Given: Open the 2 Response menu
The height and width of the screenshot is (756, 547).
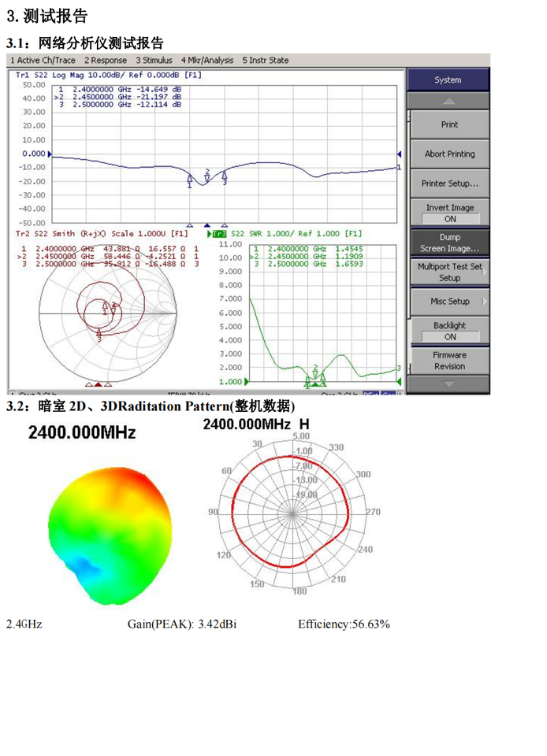Looking at the screenshot, I should click(x=106, y=61).
